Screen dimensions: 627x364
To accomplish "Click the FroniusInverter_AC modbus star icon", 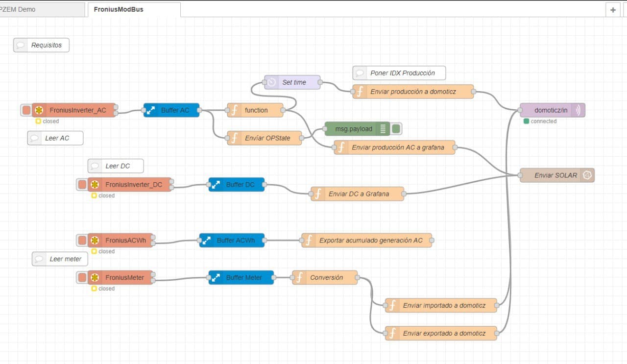I will click(39, 110).
